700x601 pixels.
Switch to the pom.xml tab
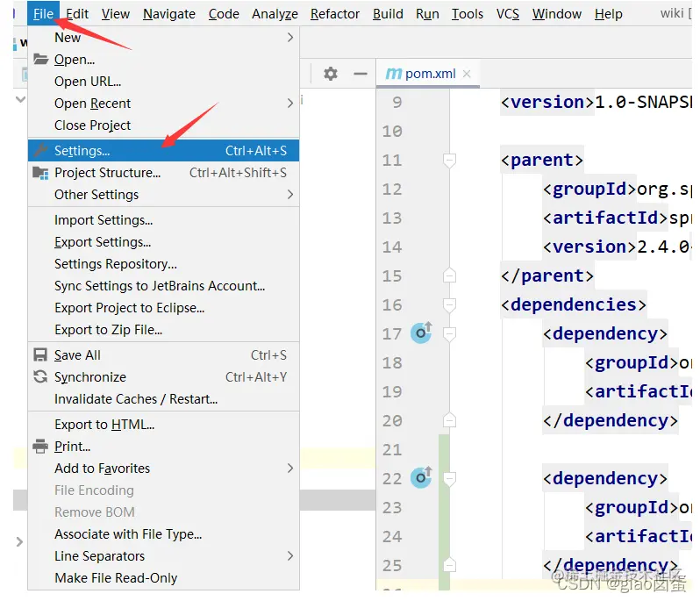click(x=428, y=74)
